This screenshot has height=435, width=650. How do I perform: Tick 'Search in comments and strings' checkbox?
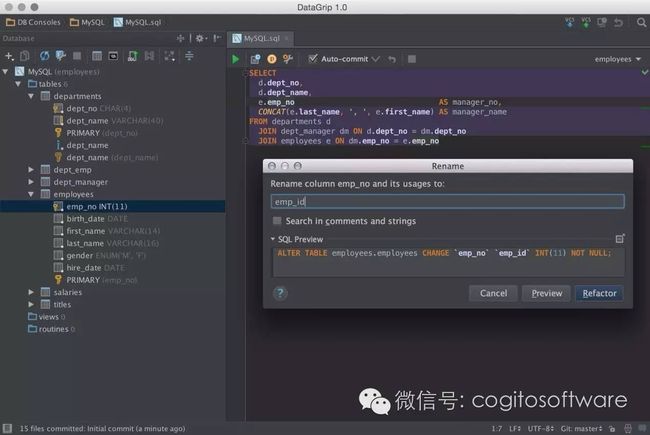tap(277, 221)
